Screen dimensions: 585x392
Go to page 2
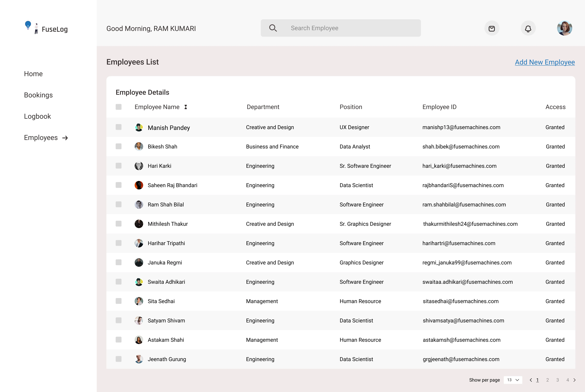pos(547,380)
